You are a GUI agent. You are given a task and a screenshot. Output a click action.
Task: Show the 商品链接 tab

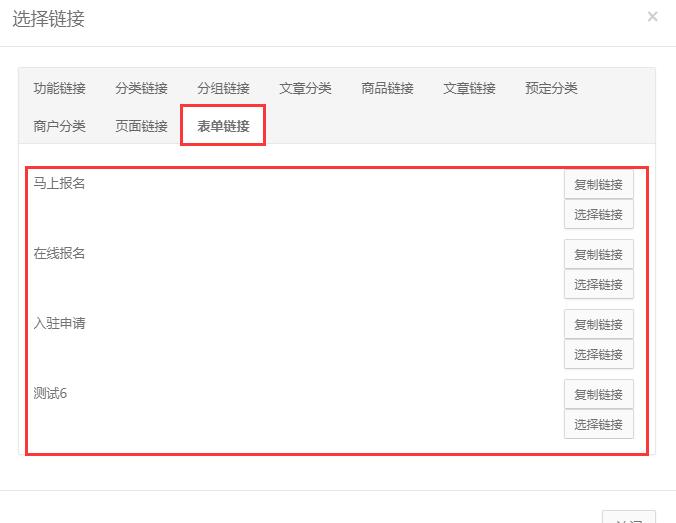[387, 88]
